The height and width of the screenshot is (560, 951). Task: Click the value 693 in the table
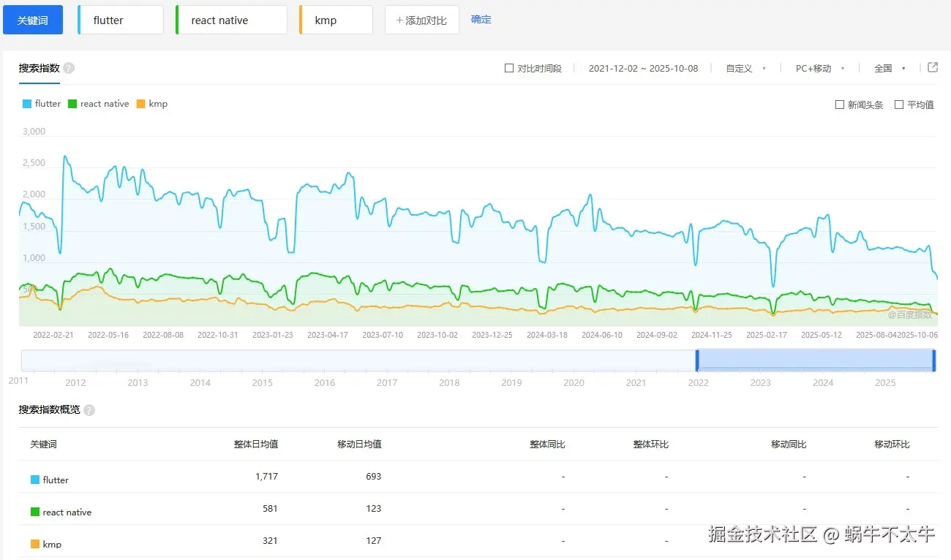374,477
